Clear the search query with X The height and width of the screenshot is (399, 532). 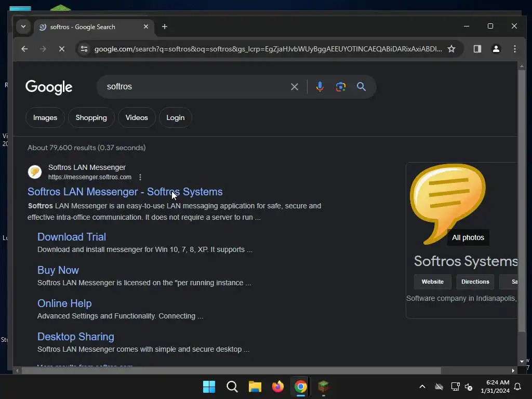tap(294, 87)
